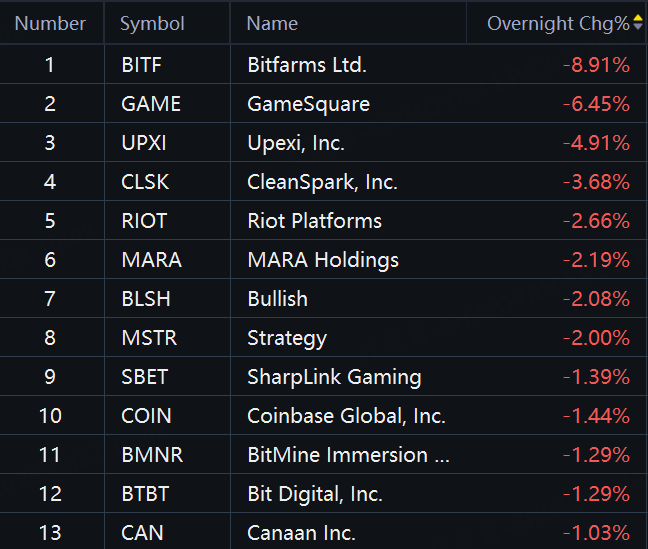Sort by Overnight Chg% arrow icon
Image resolution: width=648 pixels, height=549 pixels.
pos(638,22)
